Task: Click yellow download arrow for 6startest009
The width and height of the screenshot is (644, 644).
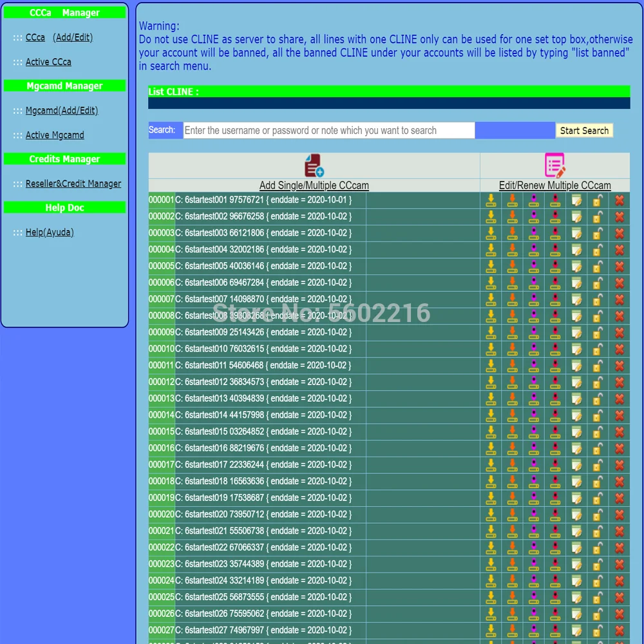Action: 491,332
